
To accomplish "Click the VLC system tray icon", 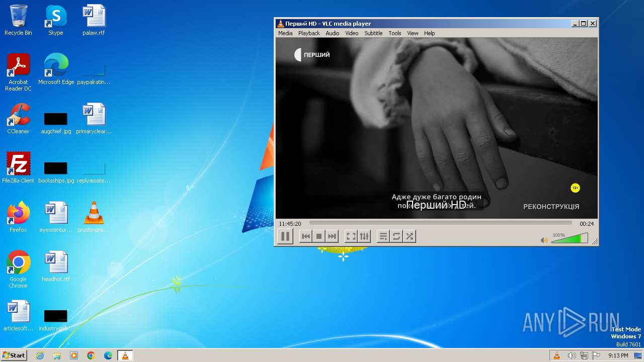I will [x=556, y=355].
